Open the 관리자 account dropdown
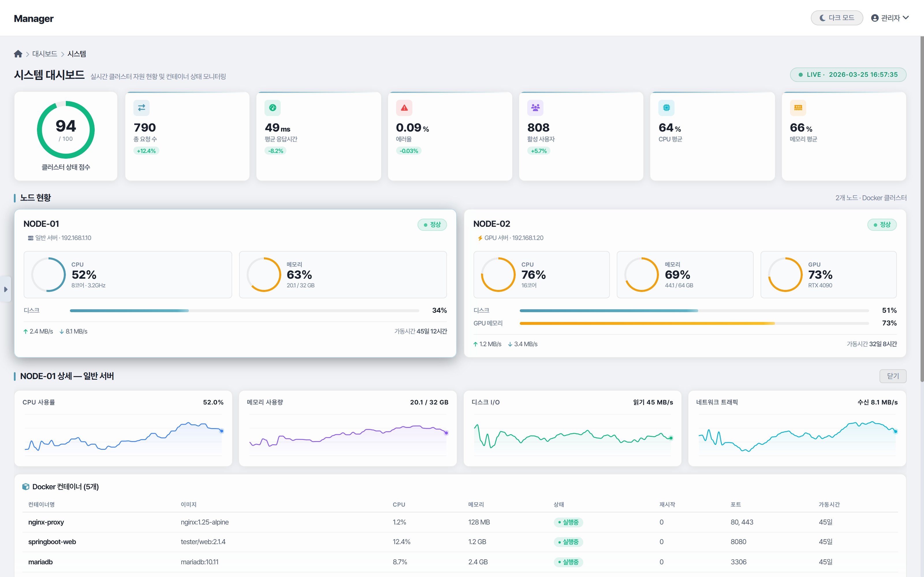Screen dimensions: 924x577 [890, 18]
